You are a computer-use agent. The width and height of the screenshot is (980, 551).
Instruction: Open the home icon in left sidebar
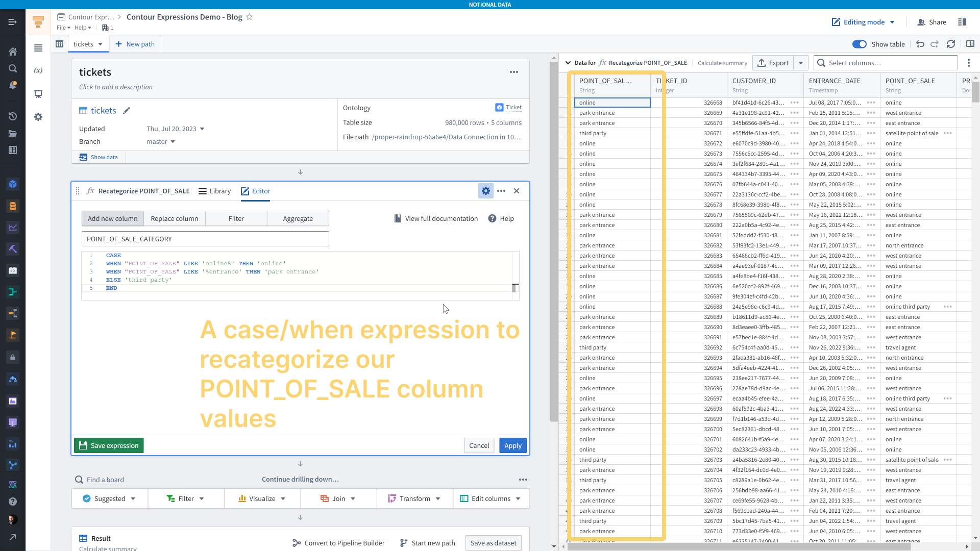point(13,52)
